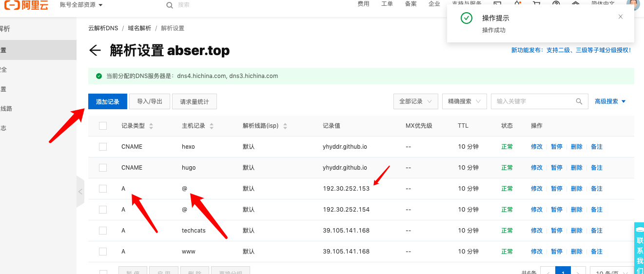Click the green success check icon in notification
This screenshot has width=644, height=274.
click(467, 18)
